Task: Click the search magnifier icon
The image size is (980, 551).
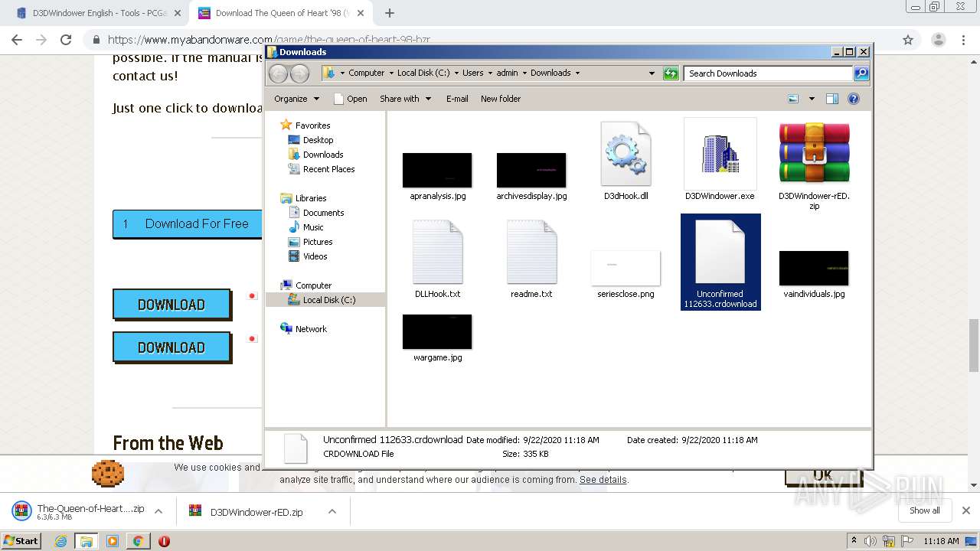Action: pyautogui.click(x=861, y=73)
